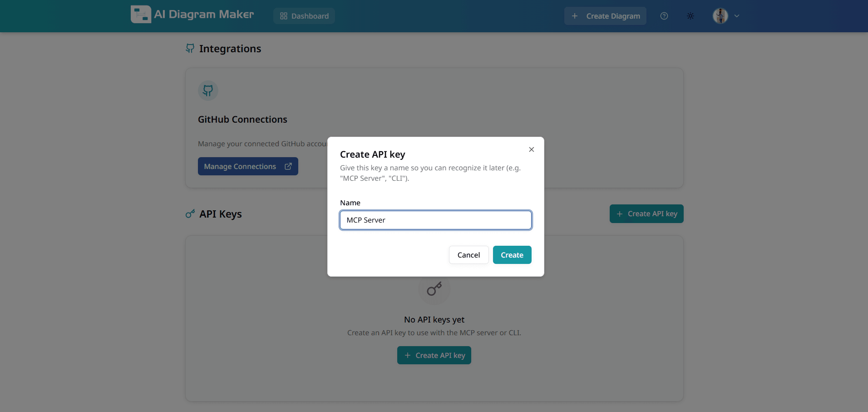Click Create API key in the empty state
Image resolution: width=868 pixels, height=412 pixels.
click(434, 355)
